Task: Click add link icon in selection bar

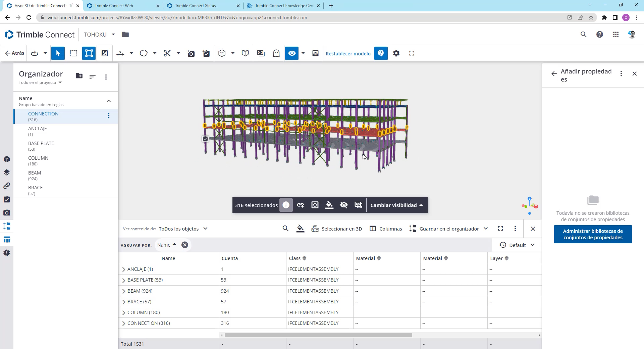Action: click(x=301, y=205)
